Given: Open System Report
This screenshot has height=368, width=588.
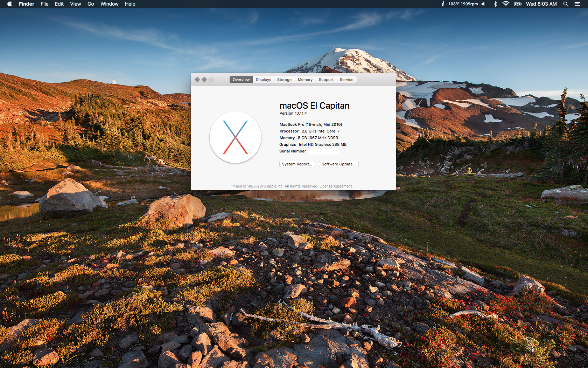Looking at the screenshot, I should coord(297,164).
